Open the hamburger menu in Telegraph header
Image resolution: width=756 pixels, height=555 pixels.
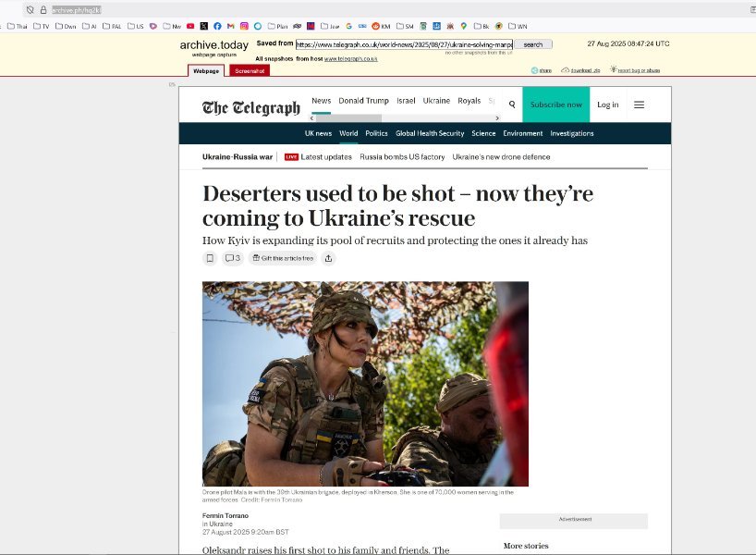[x=639, y=105]
